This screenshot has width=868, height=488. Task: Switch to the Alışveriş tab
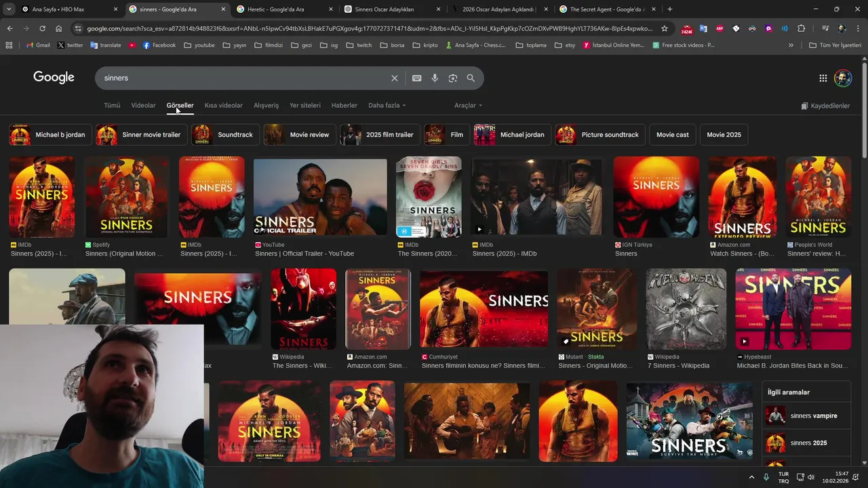[266, 106]
